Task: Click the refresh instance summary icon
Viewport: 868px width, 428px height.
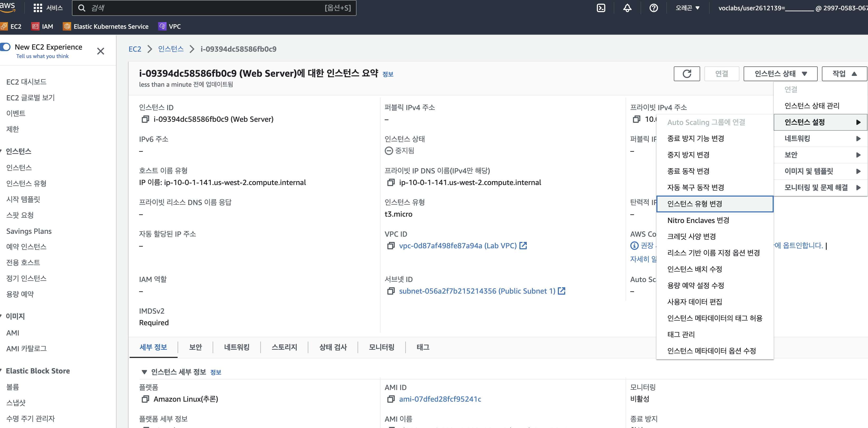Action: pos(686,74)
